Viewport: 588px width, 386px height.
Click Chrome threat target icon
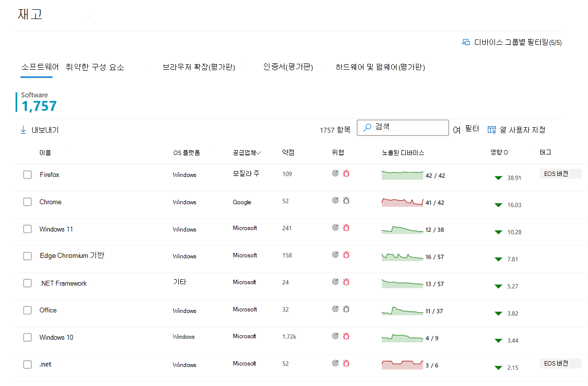click(x=335, y=200)
